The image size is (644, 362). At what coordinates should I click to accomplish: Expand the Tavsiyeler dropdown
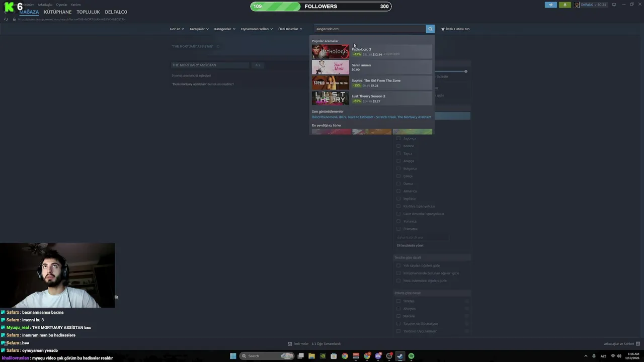tap(199, 29)
